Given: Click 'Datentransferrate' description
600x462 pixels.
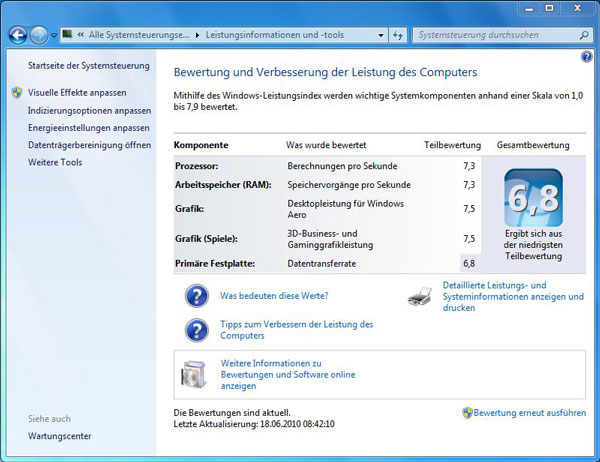Looking at the screenshot, I should click(322, 264).
